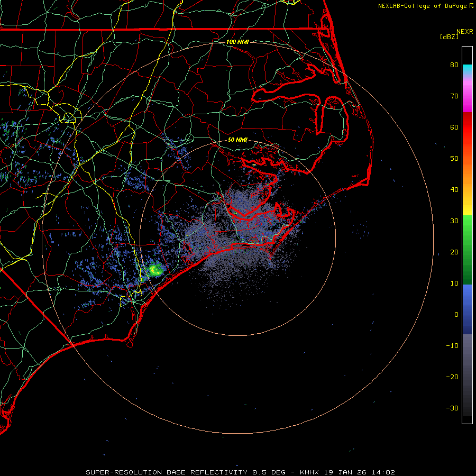476x476 pixels.
Task: Click the 40 value on the dBZ scale
Action: point(454,190)
